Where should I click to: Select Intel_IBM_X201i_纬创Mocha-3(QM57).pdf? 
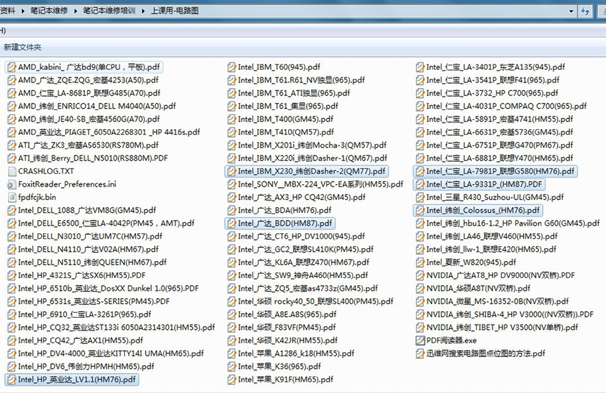tap(312, 145)
